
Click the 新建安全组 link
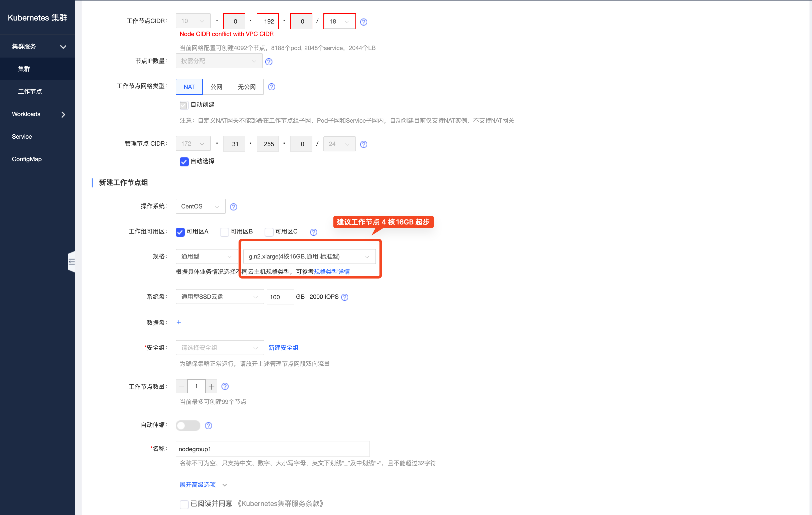coord(283,348)
